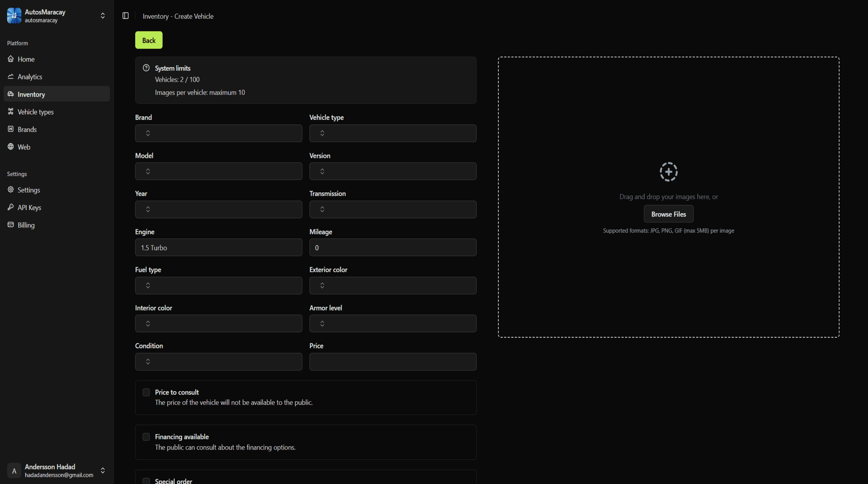Click the Inventory car icon

pyautogui.click(x=11, y=94)
